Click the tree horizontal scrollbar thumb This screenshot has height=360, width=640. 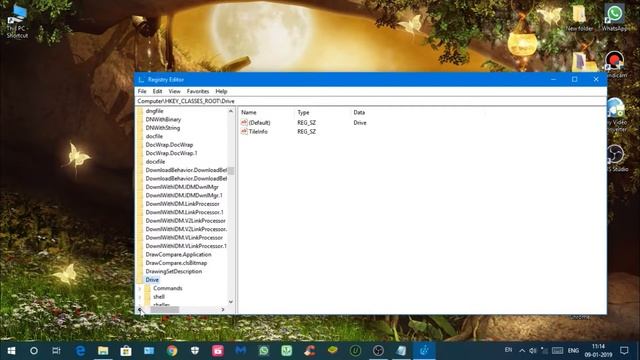[164, 310]
